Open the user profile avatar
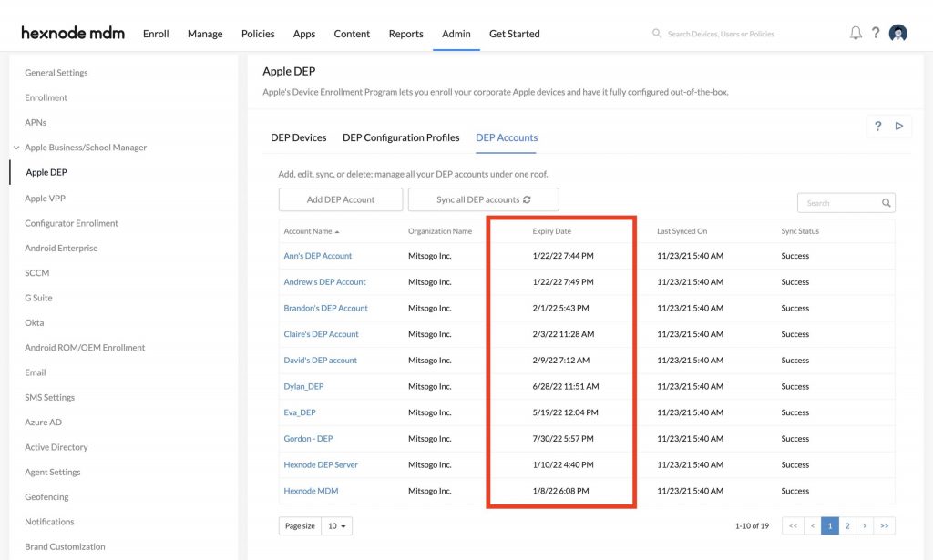The width and height of the screenshot is (933, 560). pos(897,34)
